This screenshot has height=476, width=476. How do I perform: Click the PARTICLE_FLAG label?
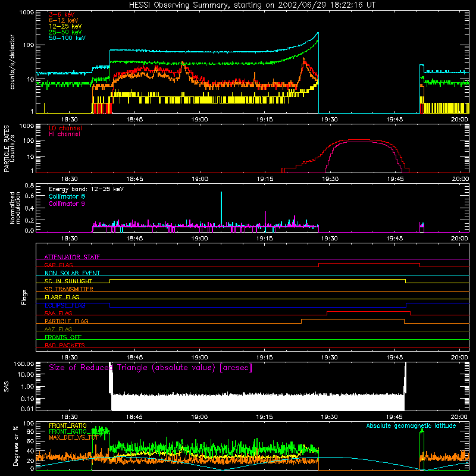tap(67, 321)
